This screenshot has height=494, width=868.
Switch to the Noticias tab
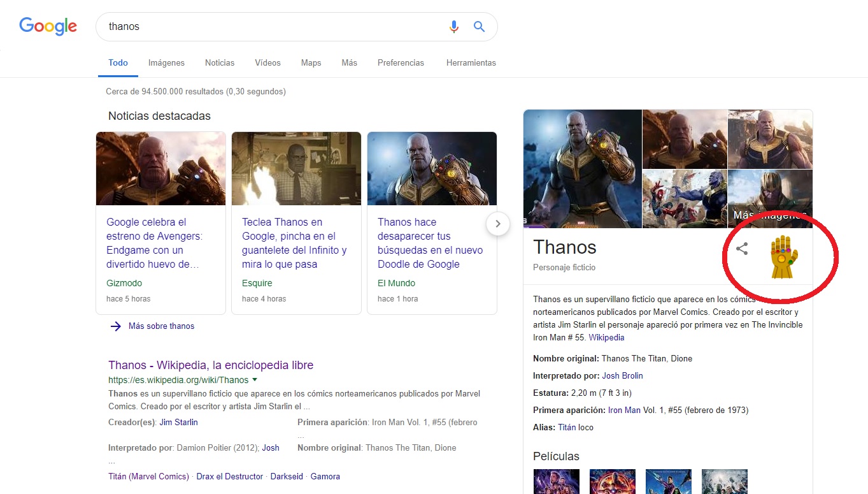coord(220,63)
